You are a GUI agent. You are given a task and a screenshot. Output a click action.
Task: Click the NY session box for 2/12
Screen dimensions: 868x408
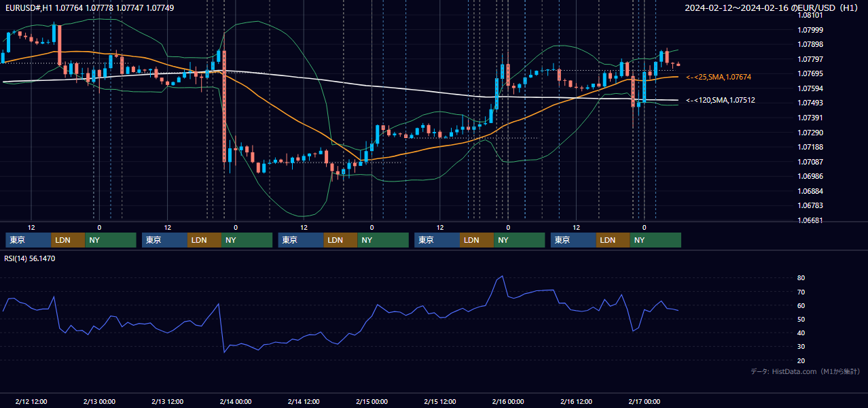[x=111, y=240]
